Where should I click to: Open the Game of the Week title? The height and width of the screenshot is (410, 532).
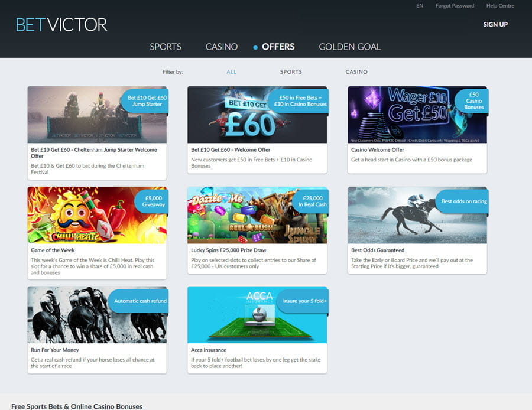(53, 250)
